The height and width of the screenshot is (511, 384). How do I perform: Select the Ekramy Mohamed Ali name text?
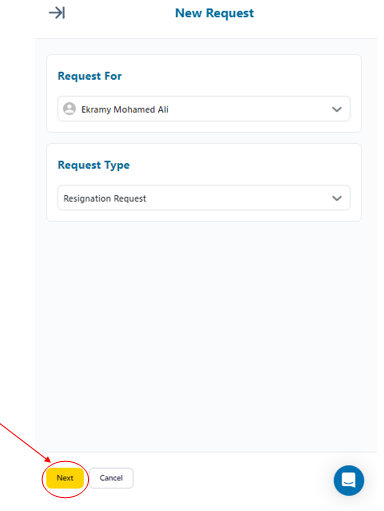[x=125, y=109]
